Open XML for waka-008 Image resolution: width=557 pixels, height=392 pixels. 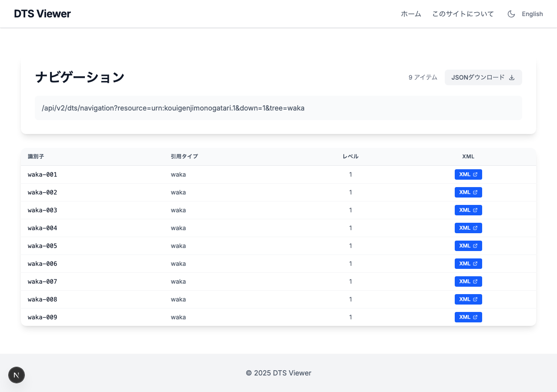pos(468,299)
